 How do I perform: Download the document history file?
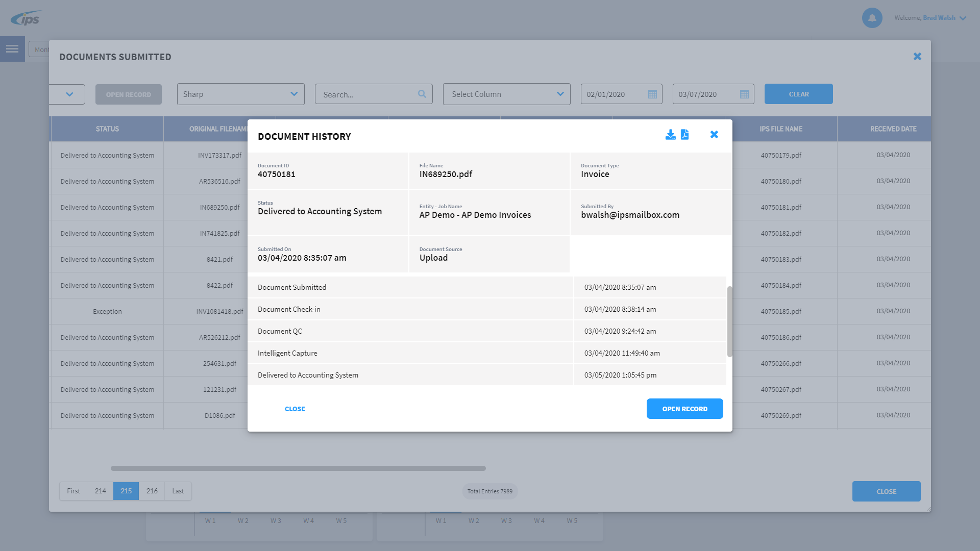click(670, 135)
